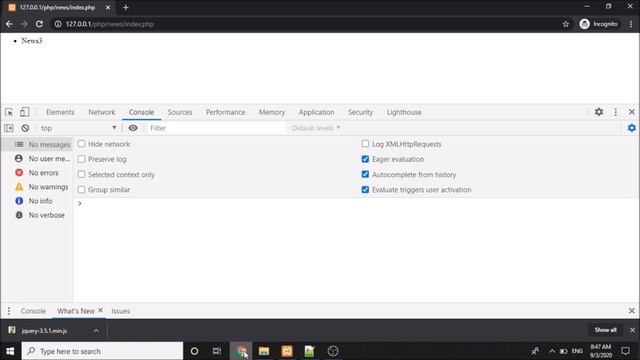
Task: Open the action center notifications icon
Action: pos(626,351)
